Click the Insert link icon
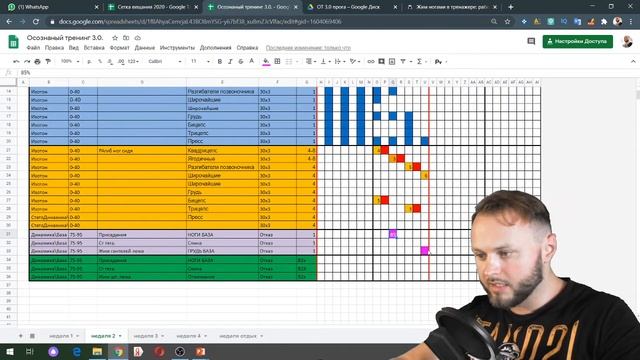This screenshot has width=640, height=360. (371, 62)
